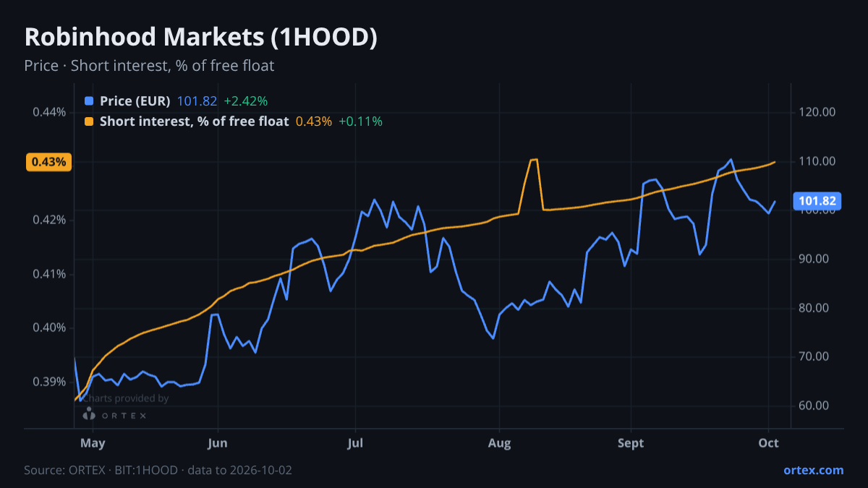868x488 pixels.
Task: Click the chart title Robinhood Markets (1HOOD)
Action: click(x=201, y=38)
